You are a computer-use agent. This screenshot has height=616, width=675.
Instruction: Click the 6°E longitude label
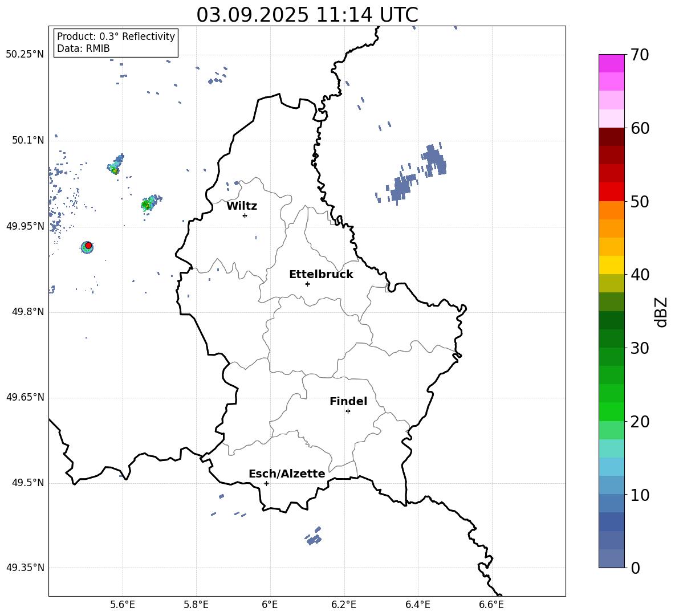coord(270,605)
